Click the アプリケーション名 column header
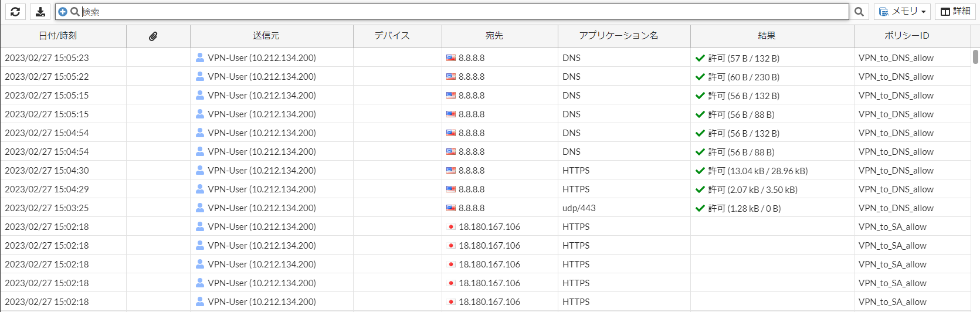 (x=618, y=36)
